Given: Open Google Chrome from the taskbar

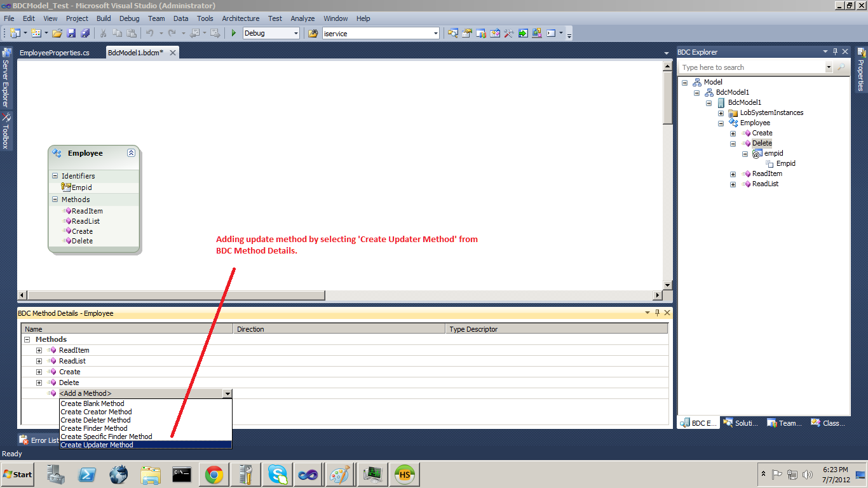Looking at the screenshot, I should click(214, 474).
